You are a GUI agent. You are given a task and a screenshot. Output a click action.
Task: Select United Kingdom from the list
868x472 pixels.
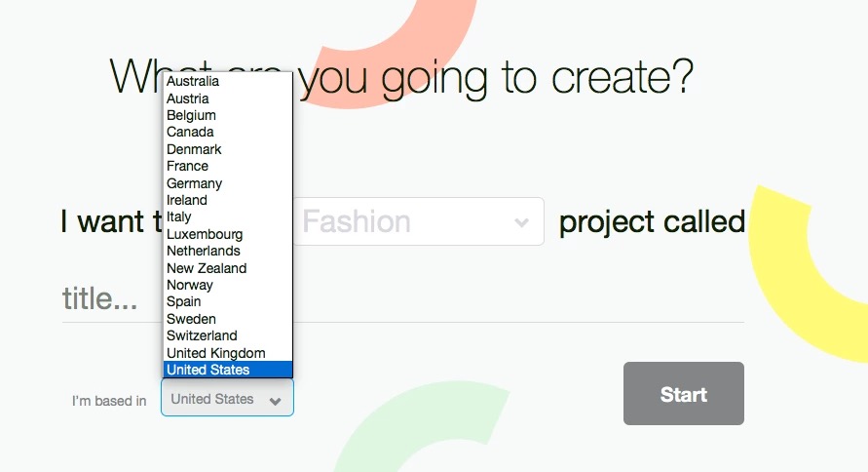tap(215, 353)
